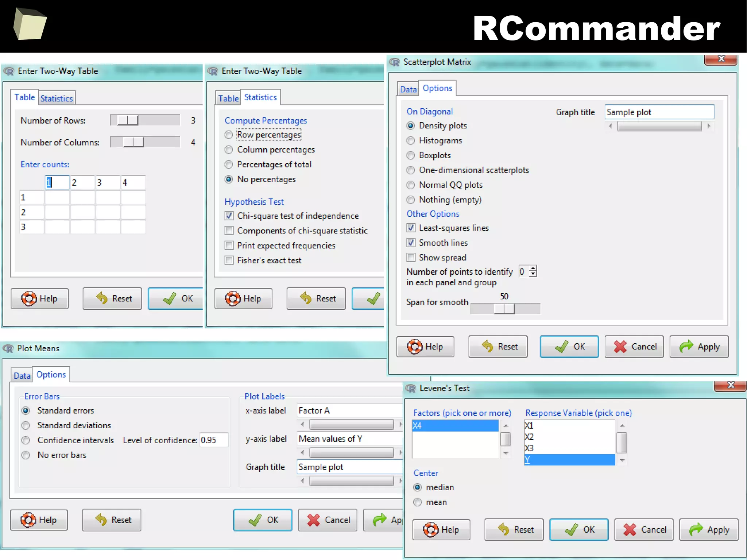This screenshot has width=747, height=560.
Task: Click lifebuoy Help icon in Statistics Two-Way Table dialog
Action: 233,298
